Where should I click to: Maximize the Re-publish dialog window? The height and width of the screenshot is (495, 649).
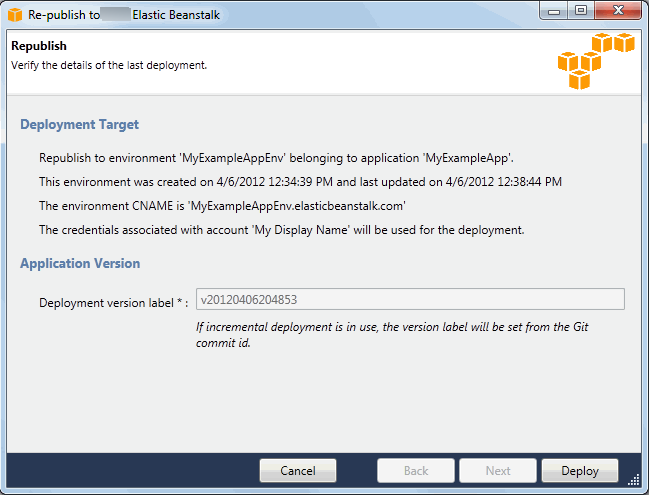point(580,12)
